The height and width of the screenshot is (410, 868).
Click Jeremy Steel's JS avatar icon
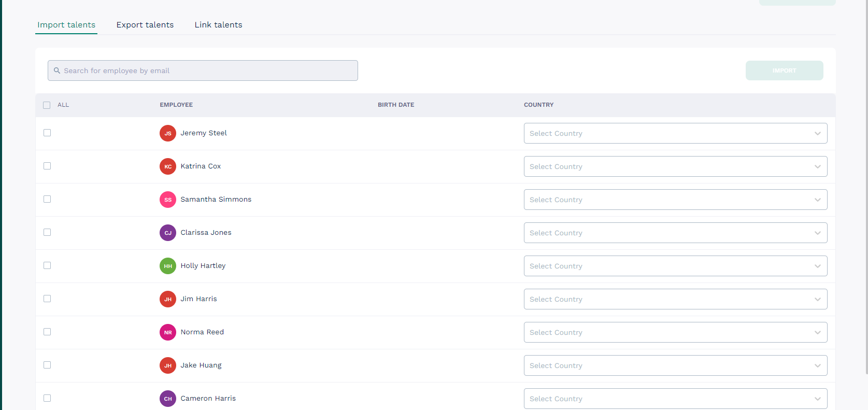[168, 133]
